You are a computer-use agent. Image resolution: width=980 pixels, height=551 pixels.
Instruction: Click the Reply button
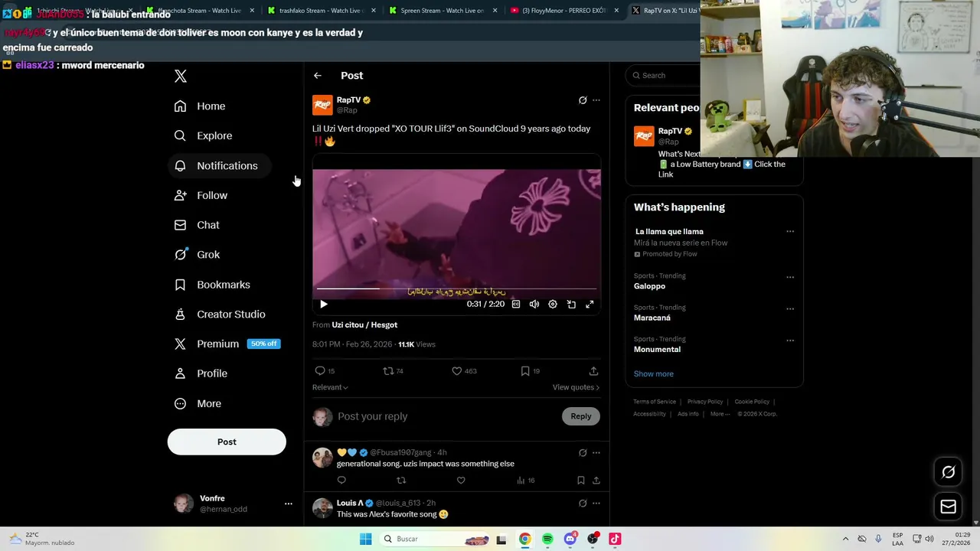coord(581,416)
